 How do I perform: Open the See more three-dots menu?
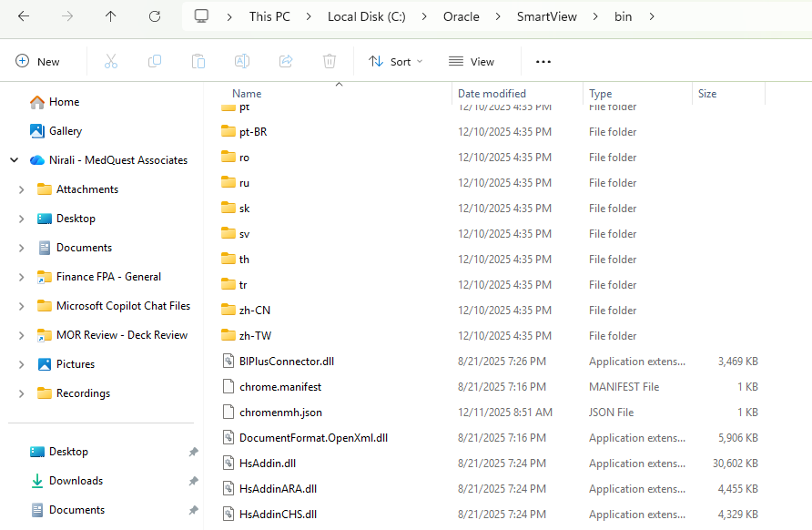pos(543,62)
